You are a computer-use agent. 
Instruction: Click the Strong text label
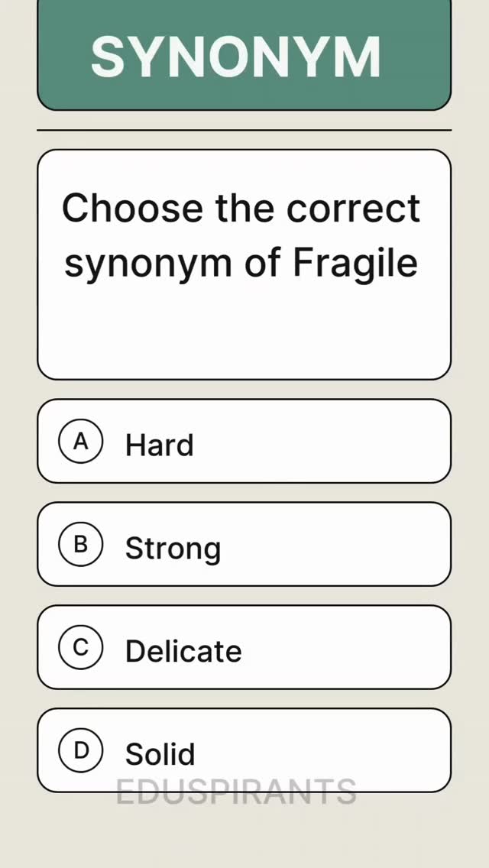tap(173, 549)
